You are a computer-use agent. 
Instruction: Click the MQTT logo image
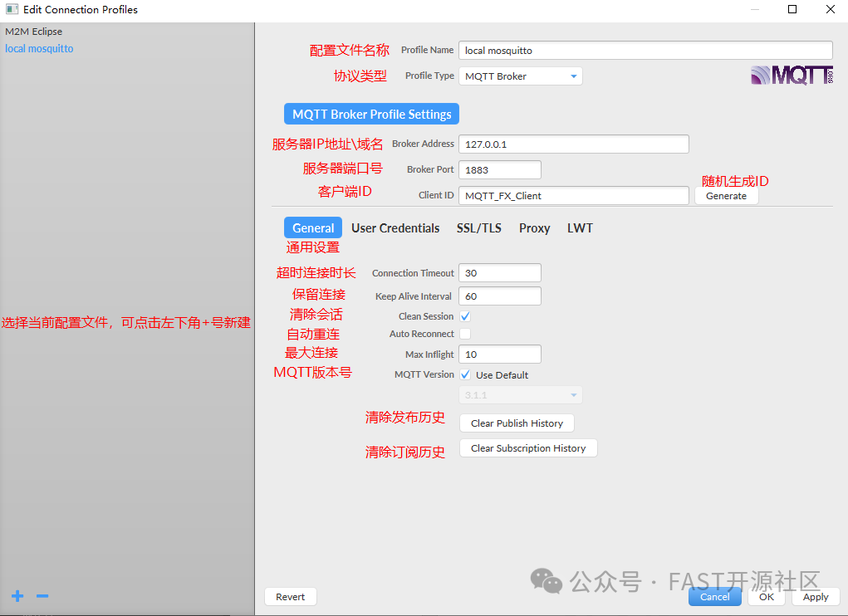coord(790,75)
